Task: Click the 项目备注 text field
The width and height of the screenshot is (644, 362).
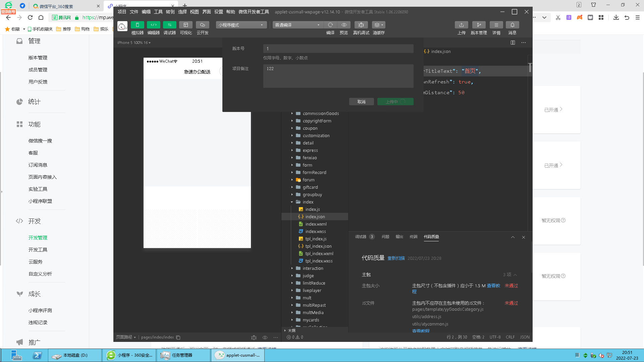Action: [338, 76]
